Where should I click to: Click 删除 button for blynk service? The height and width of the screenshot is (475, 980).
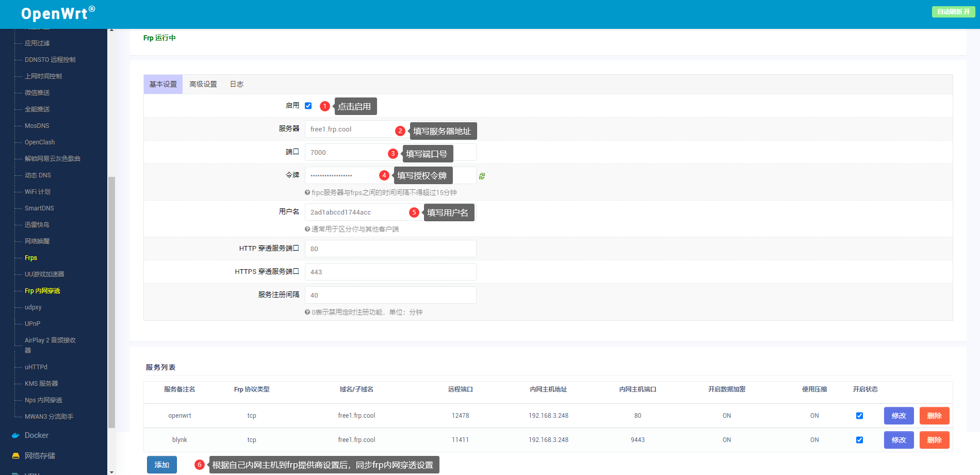click(x=935, y=440)
